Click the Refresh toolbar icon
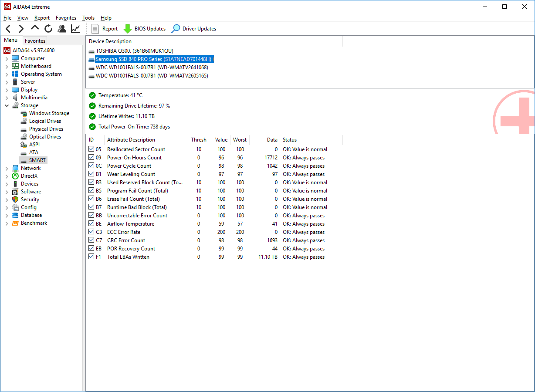 click(48, 29)
